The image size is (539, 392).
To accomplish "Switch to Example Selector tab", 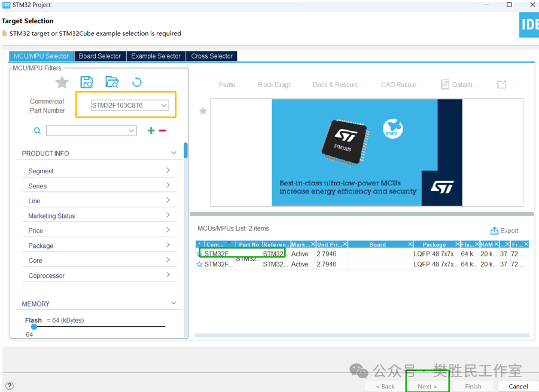I will pyautogui.click(x=156, y=56).
